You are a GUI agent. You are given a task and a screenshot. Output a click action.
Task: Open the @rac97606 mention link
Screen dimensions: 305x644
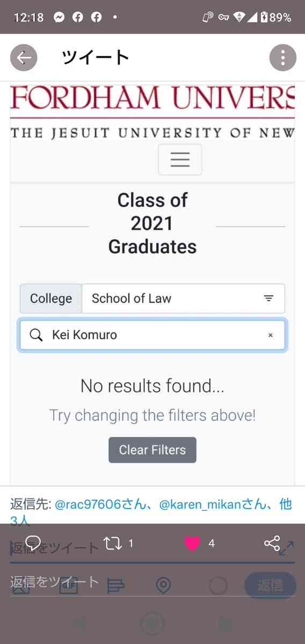pyautogui.click(x=100, y=504)
